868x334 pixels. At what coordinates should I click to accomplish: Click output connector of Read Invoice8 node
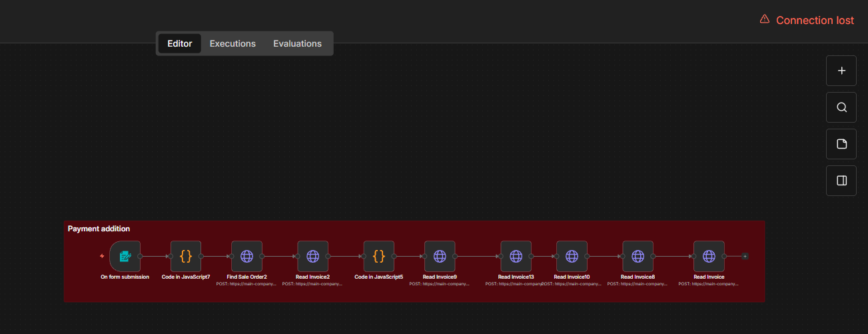point(653,256)
